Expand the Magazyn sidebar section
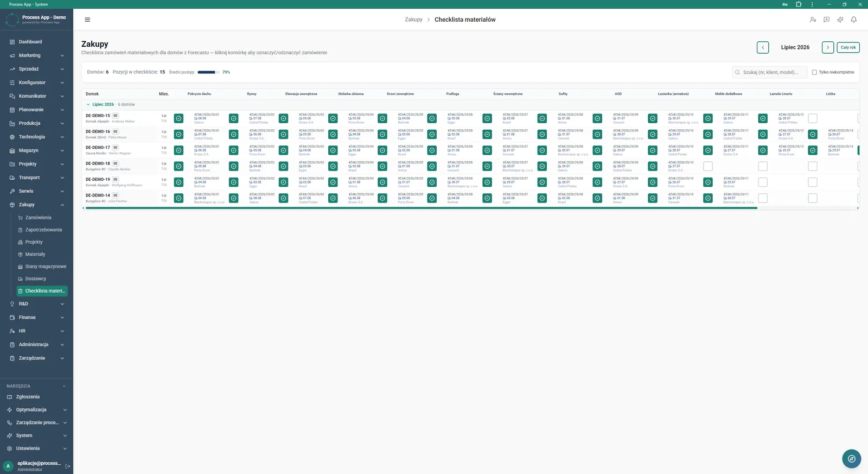This screenshot has width=868, height=474. [62, 150]
